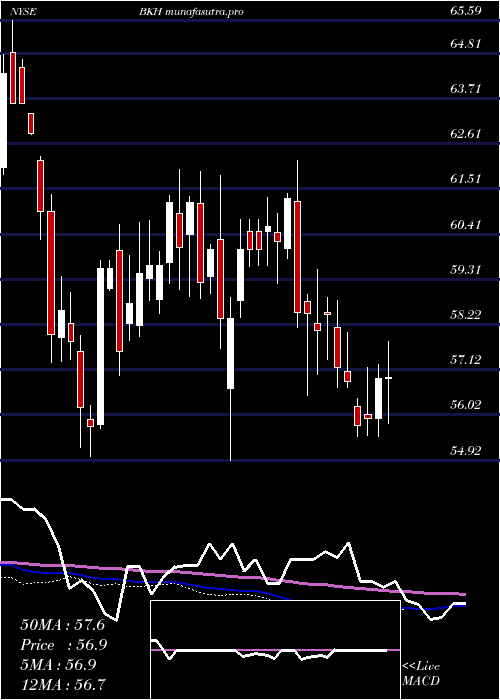Click the 50MA : 57.6 readout
This screenshot has height=700, width=500.
(x=63, y=625)
